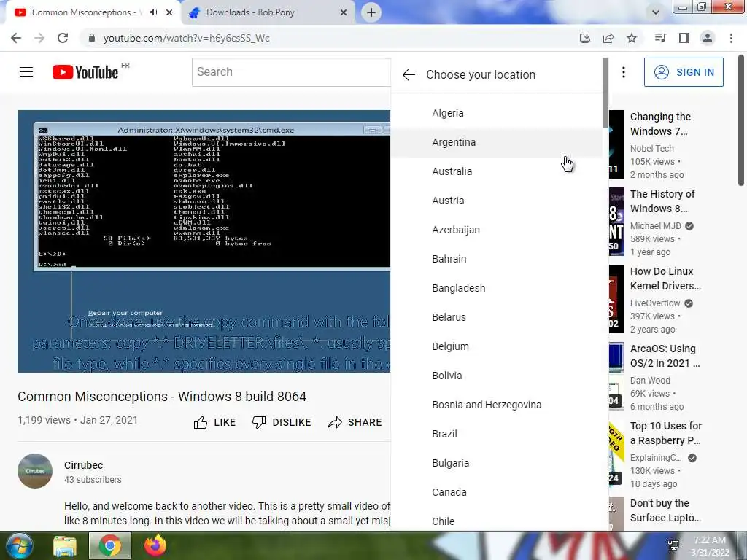Open Chrome profile avatar
This screenshot has width=747, height=560.
point(708,38)
